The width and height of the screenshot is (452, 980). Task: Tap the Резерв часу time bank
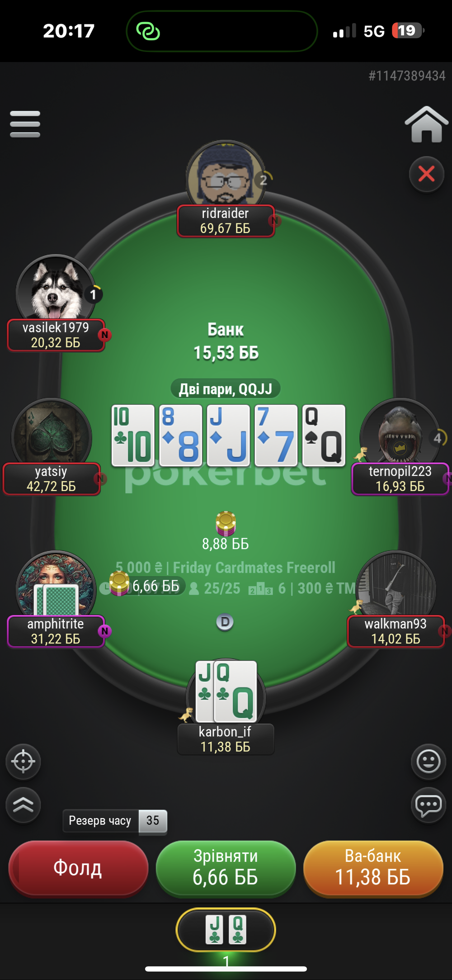115,821
